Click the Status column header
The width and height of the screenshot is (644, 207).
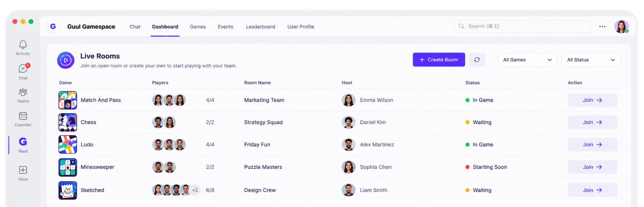[472, 83]
